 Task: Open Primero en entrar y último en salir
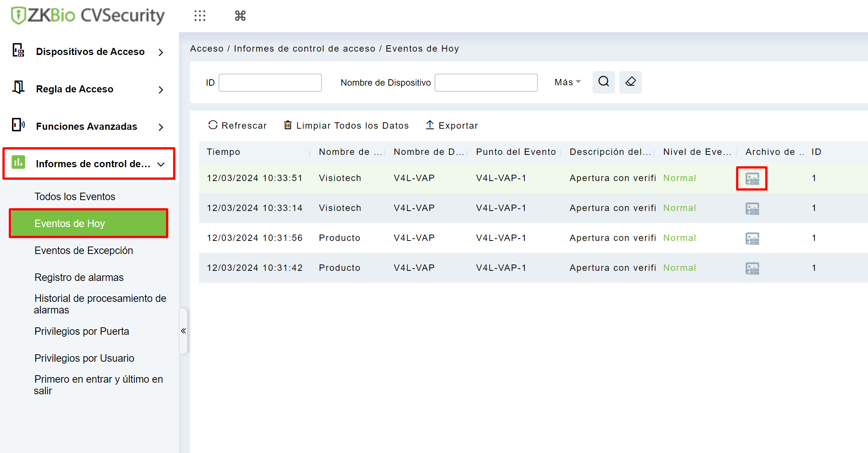98,385
